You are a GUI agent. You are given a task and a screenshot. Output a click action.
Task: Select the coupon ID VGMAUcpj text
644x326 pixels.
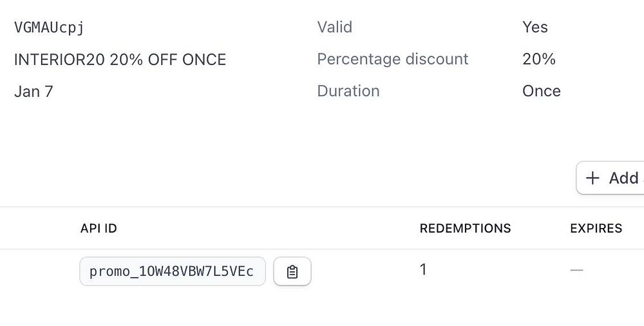pyautogui.click(x=49, y=28)
